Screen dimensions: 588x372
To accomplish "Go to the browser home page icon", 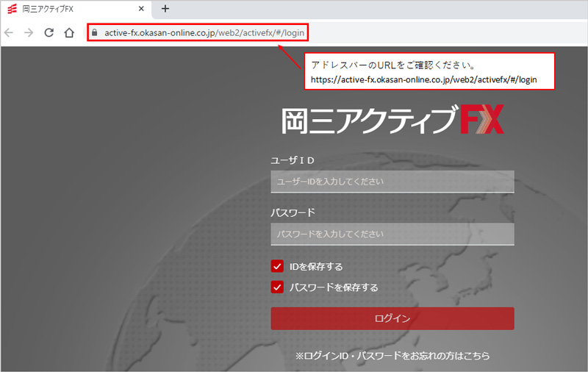I will (x=69, y=32).
